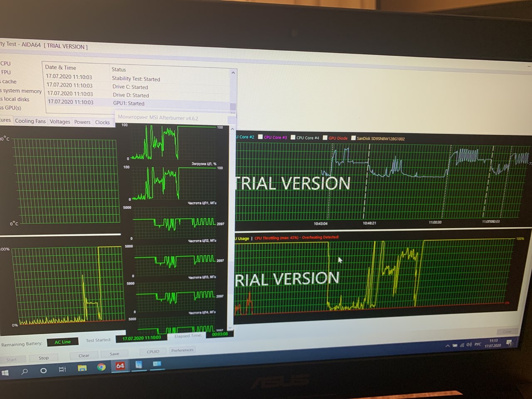The width and height of the screenshot is (532, 399).
Task: Select the Drive D: Started log row
Action: (x=138, y=94)
